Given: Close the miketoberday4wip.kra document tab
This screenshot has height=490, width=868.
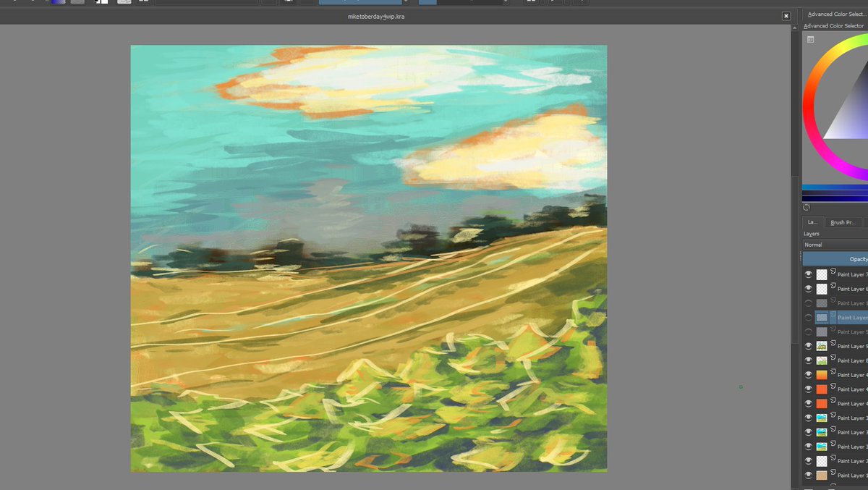Looking at the screenshot, I should (786, 16).
